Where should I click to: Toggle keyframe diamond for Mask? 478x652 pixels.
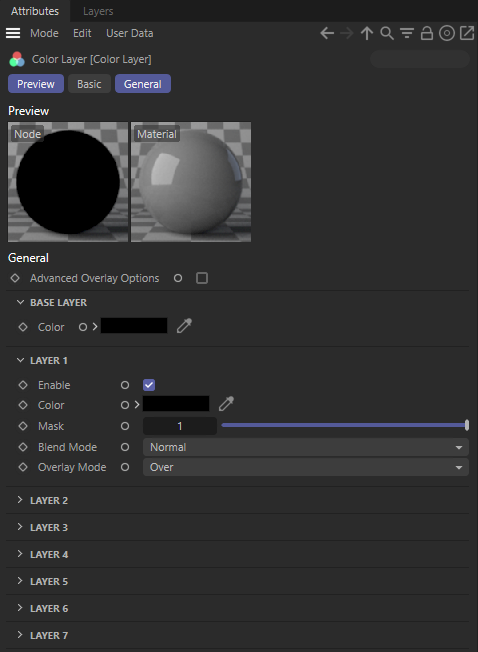click(x=23, y=426)
